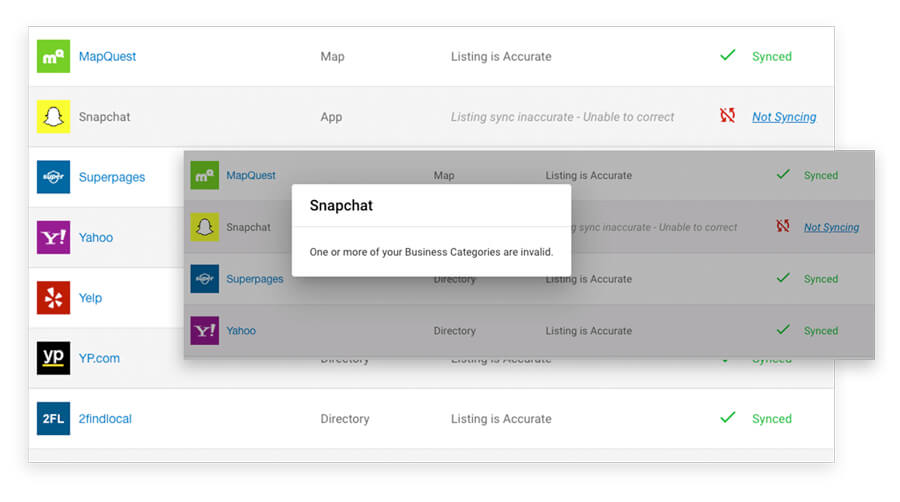Click the MapQuest logo icon in main list
900x502 pixels.
[53, 57]
